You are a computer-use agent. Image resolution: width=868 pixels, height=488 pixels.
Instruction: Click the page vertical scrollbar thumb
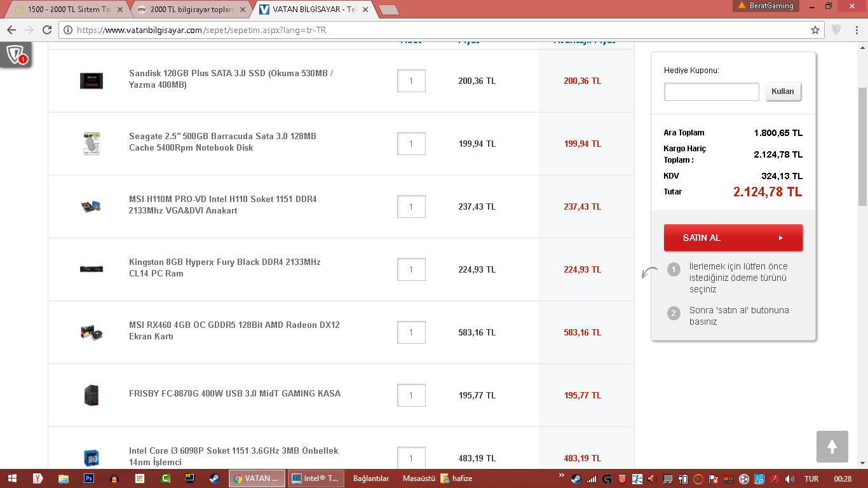tap(862, 146)
